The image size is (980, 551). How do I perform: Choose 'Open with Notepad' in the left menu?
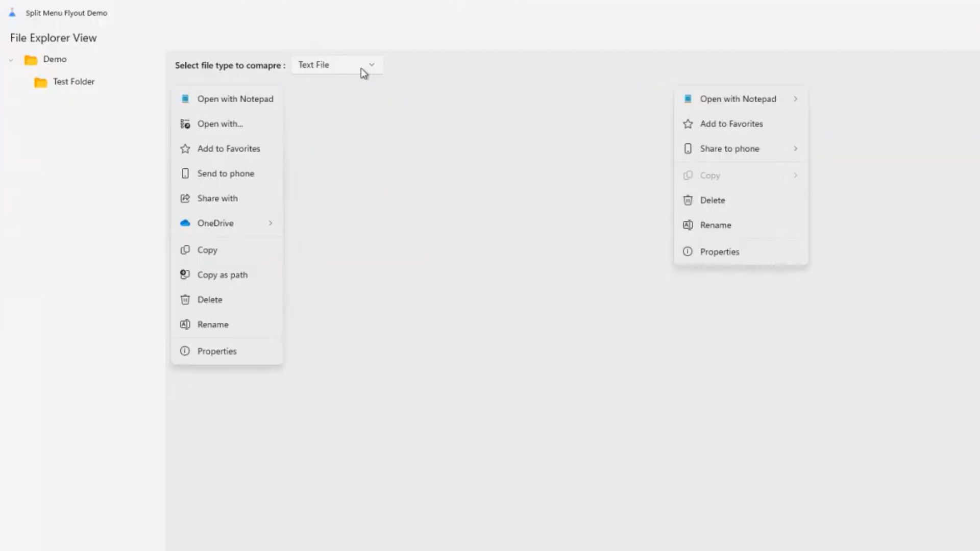(x=227, y=99)
